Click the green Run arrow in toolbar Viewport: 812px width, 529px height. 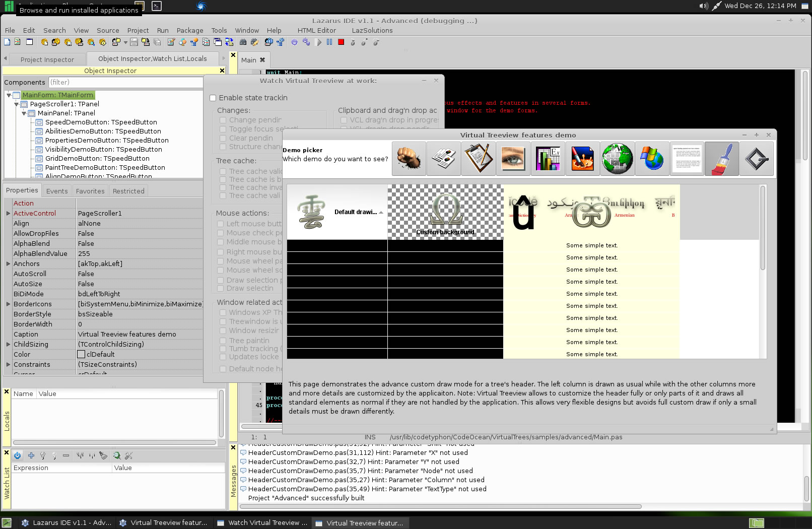pyautogui.click(x=318, y=42)
